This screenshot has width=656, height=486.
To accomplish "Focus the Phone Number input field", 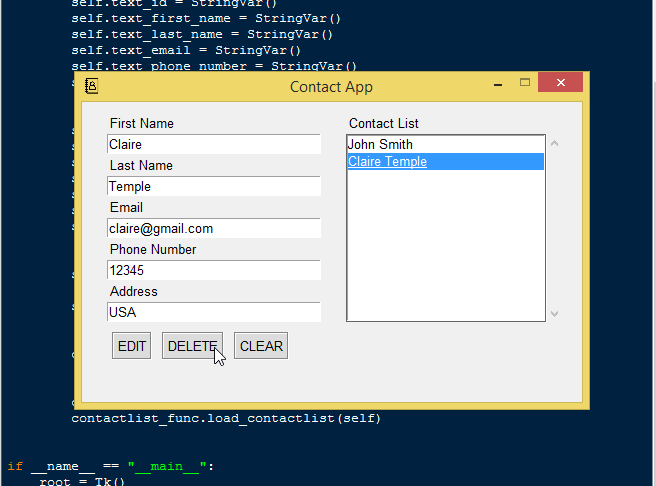I will point(213,271).
